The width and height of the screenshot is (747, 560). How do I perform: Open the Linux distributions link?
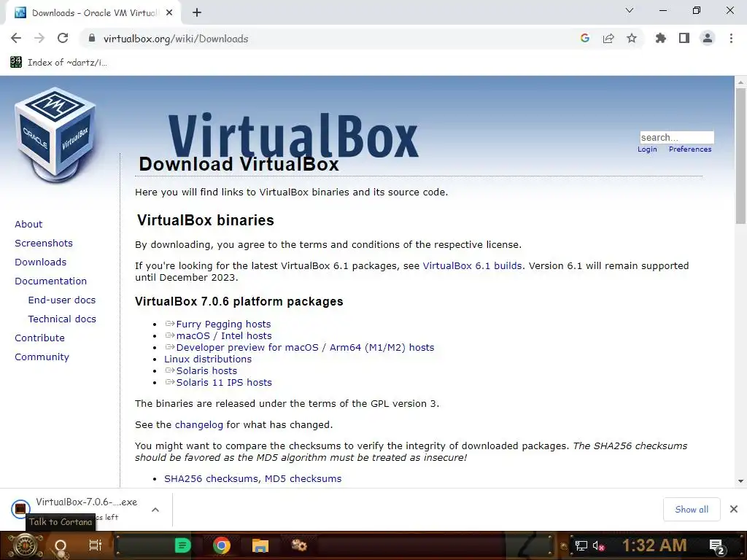pyautogui.click(x=208, y=359)
